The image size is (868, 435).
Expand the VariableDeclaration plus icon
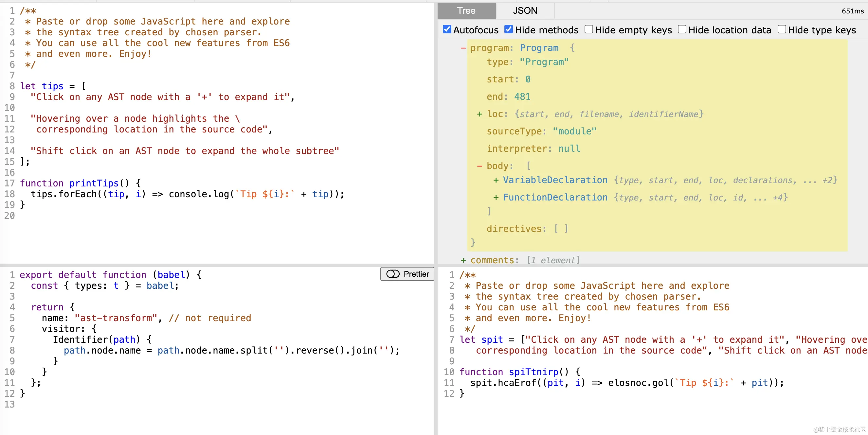[x=496, y=181]
